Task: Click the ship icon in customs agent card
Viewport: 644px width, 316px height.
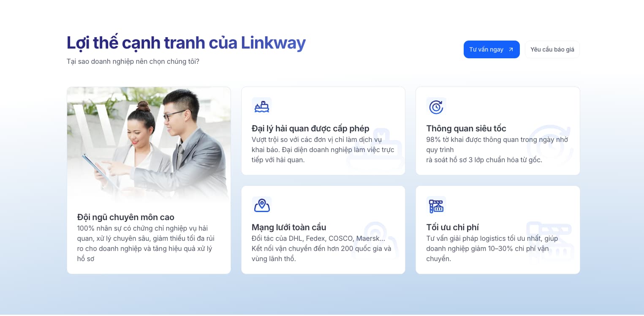Action: [x=261, y=107]
